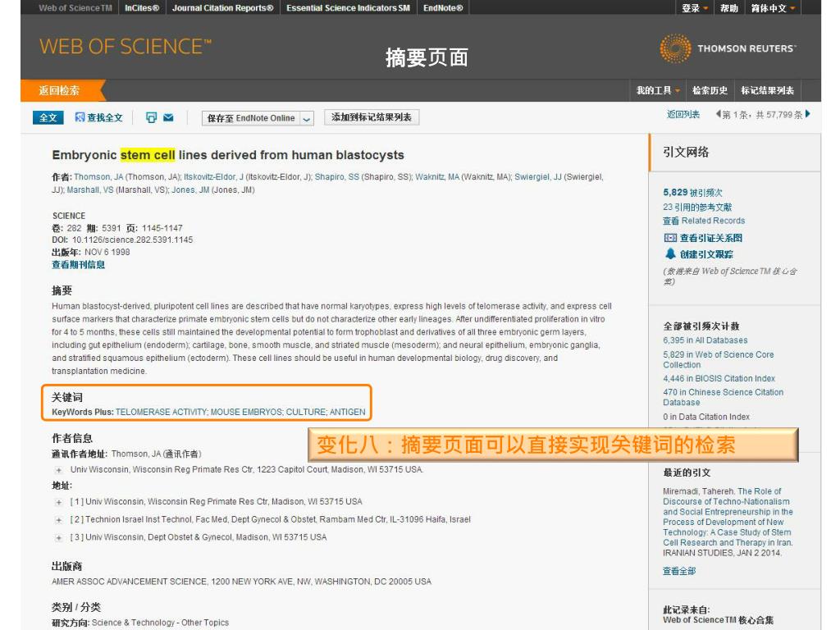The width and height of the screenshot is (840, 630).
Task: Open 检索历史 search history
Action: pyautogui.click(x=710, y=90)
